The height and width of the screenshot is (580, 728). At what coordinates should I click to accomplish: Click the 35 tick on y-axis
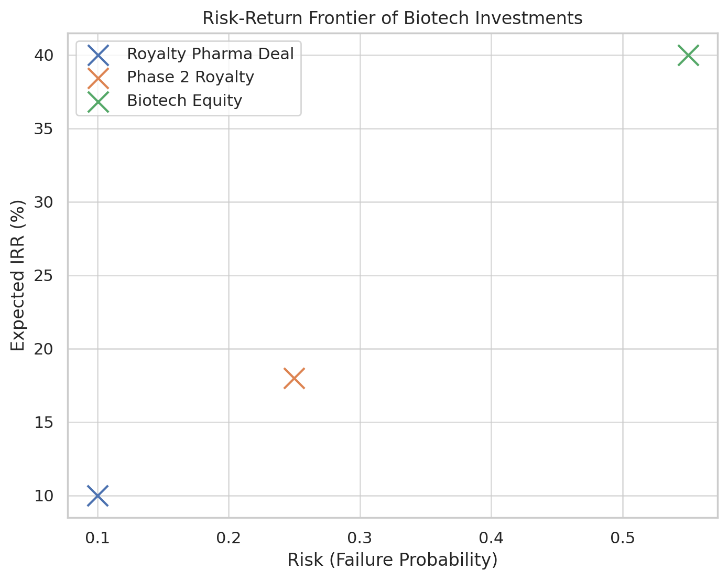(45, 129)
